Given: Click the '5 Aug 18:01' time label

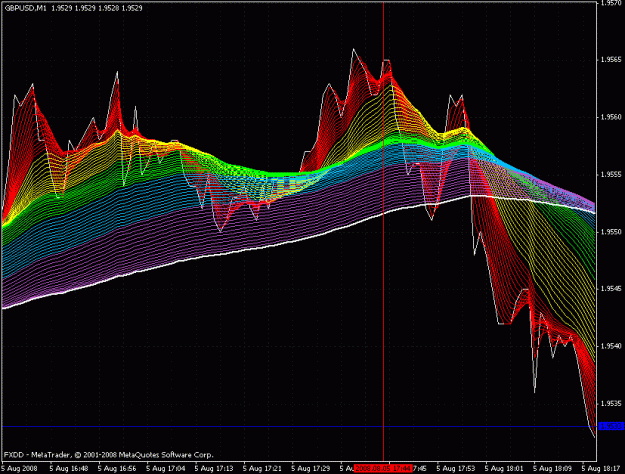Looking at the screenshot, I should (504, 468).
